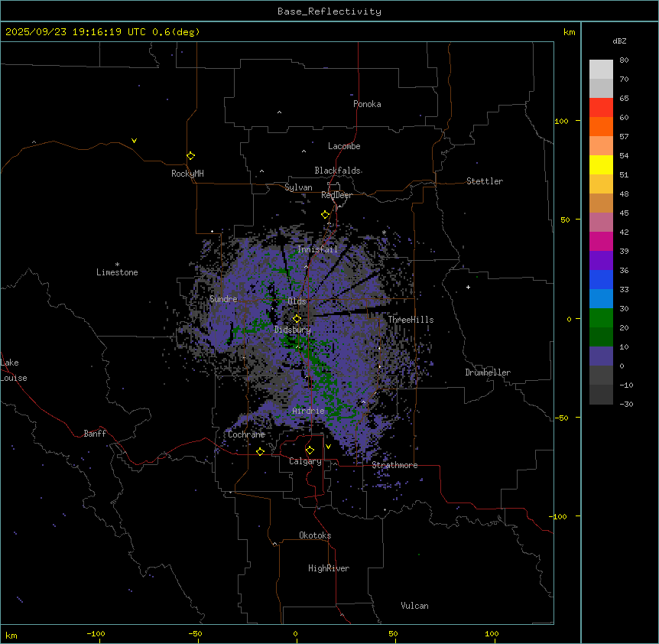Select the yellow diamond marker near RedDeer
Screen dimensions: 659x644
[x=325, y=214]
